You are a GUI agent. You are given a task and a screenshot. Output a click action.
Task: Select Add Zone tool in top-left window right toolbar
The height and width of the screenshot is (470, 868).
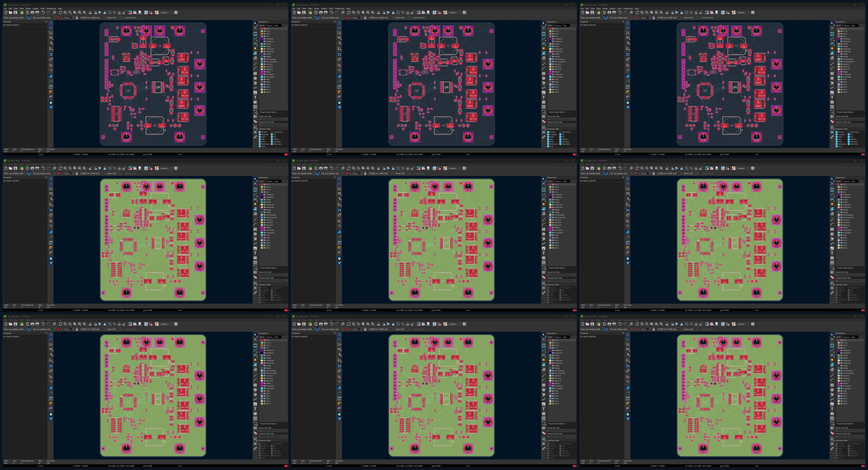255,53
